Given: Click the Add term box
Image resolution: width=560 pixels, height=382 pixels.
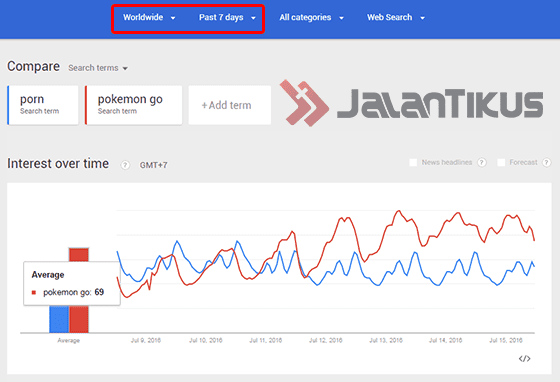Looking at the screenshot, I should 230,105.
